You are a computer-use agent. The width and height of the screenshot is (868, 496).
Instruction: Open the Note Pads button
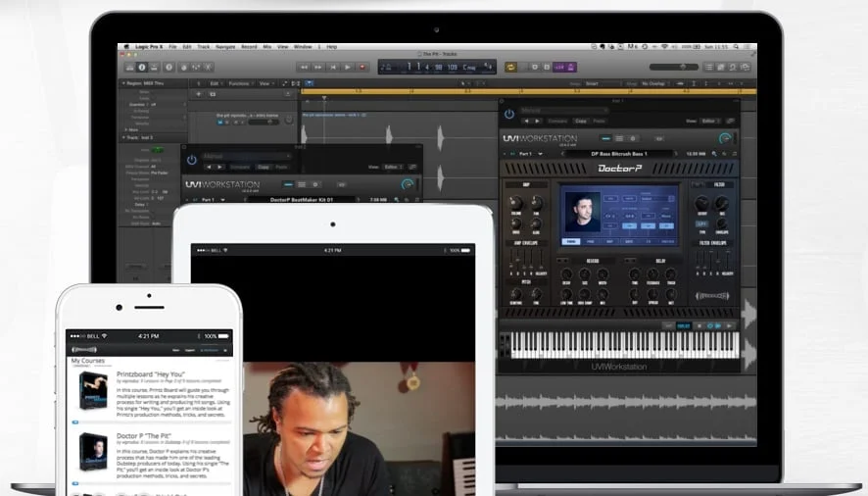[x=721, y=67]
